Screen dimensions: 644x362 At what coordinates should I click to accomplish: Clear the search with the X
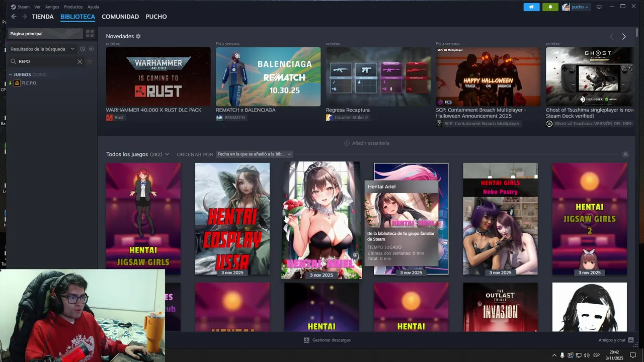pyautogui.click(x=79, y=61)
